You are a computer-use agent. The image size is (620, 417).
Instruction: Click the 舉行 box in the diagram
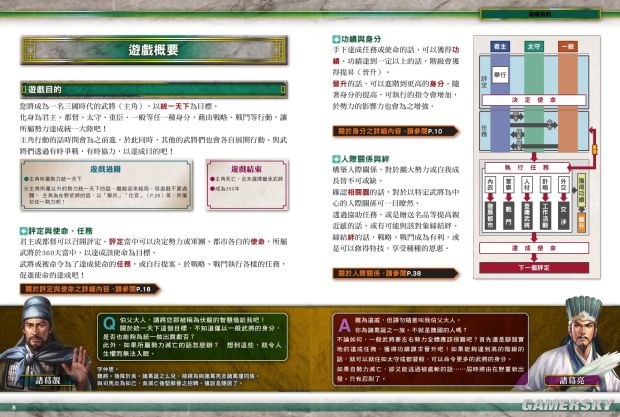tap(500, 75)
